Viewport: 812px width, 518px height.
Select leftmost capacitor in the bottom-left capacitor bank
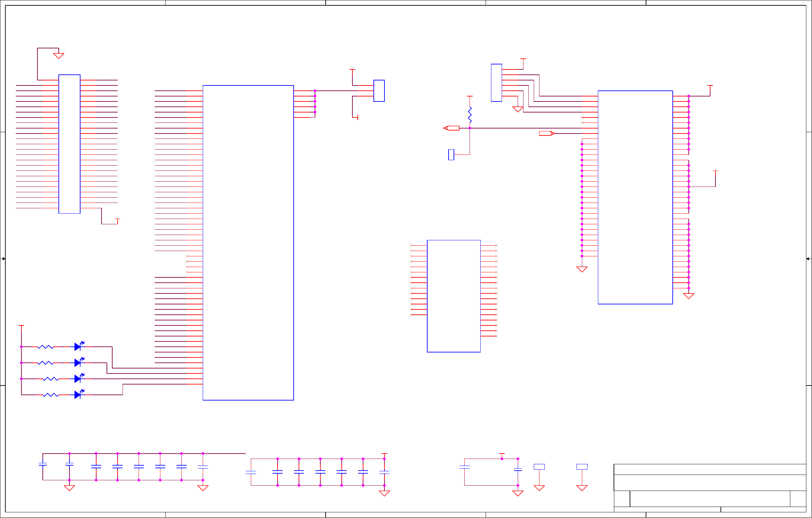[43, 464]
